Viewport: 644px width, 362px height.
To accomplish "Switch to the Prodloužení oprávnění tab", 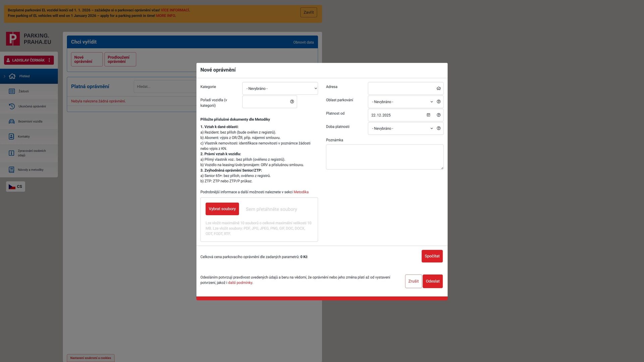I will (120, 59).
